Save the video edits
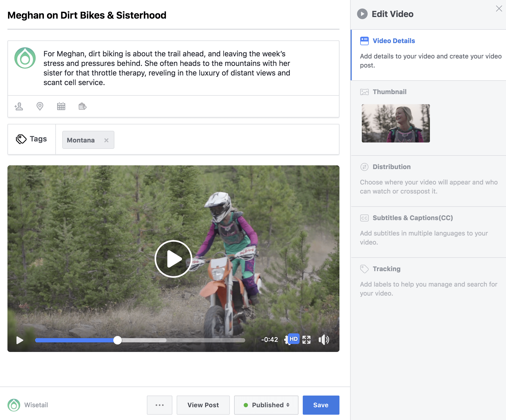Screen dimensions: 506x420 point(321,405)
